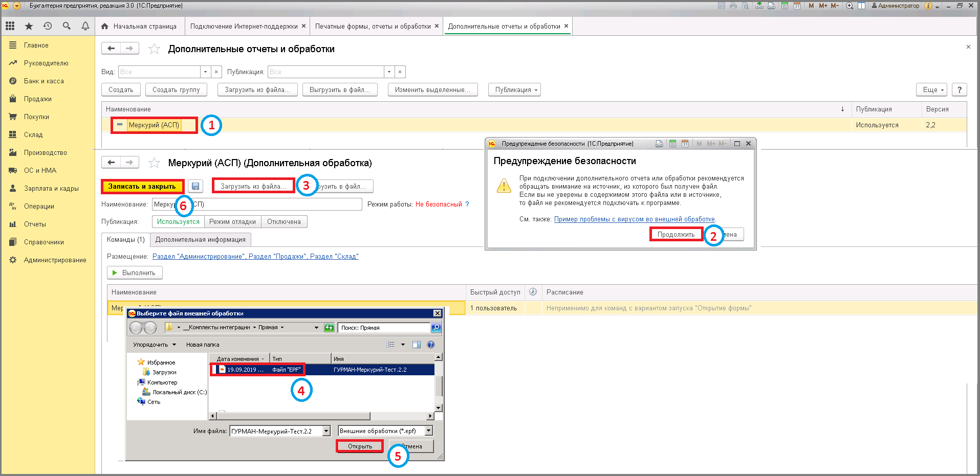Open the Имя файла combo dropdown
The image size is (980, 476).
326,431
